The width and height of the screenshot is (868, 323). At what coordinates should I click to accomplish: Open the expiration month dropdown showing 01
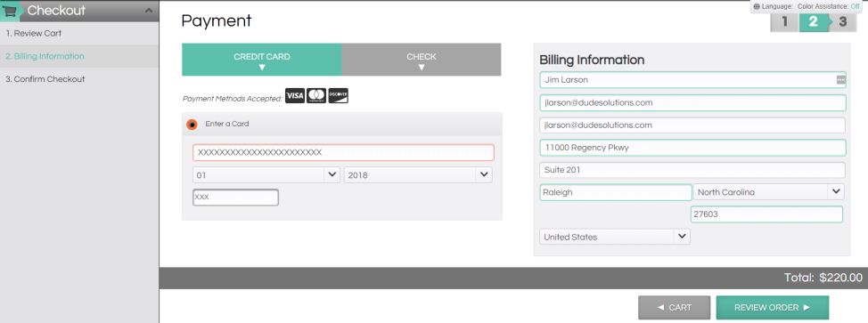point(266,174)
